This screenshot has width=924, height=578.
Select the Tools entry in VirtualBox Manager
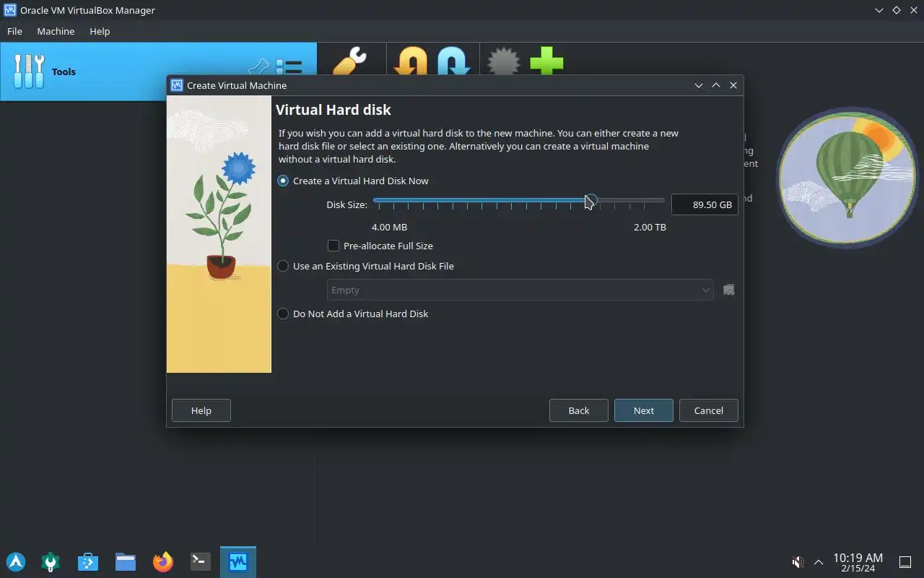158,72
